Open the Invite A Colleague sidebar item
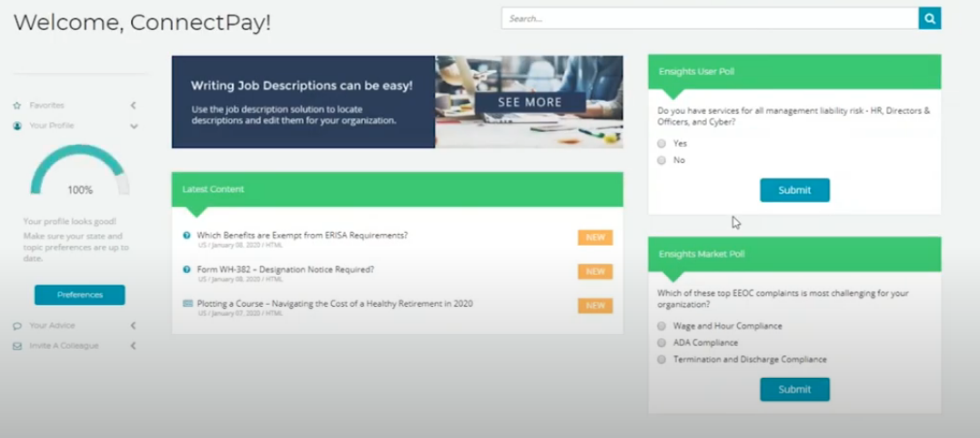 click(x=64, y=346)
